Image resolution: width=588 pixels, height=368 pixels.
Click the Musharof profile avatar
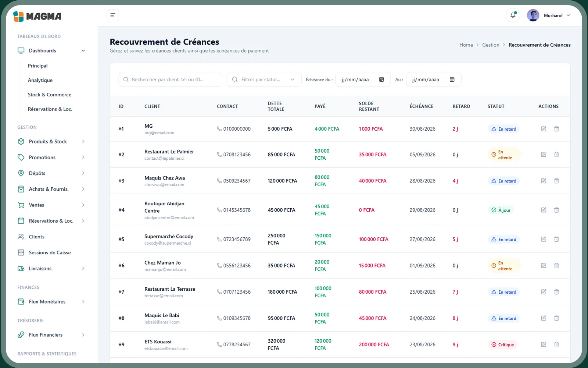533,15
